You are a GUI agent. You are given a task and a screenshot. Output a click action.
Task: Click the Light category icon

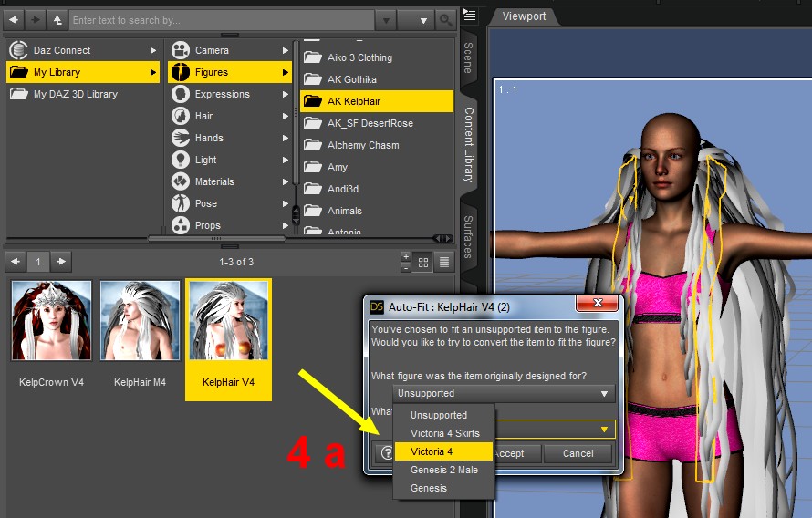[181, 160]
